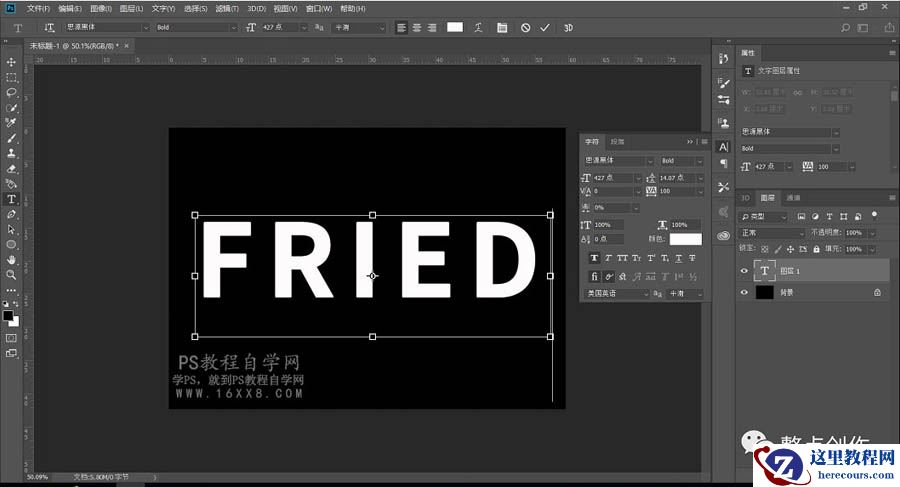Open Character panel leading 14.07 dropdown
Viewport: 900px width, 487px height.
point(700,178)
